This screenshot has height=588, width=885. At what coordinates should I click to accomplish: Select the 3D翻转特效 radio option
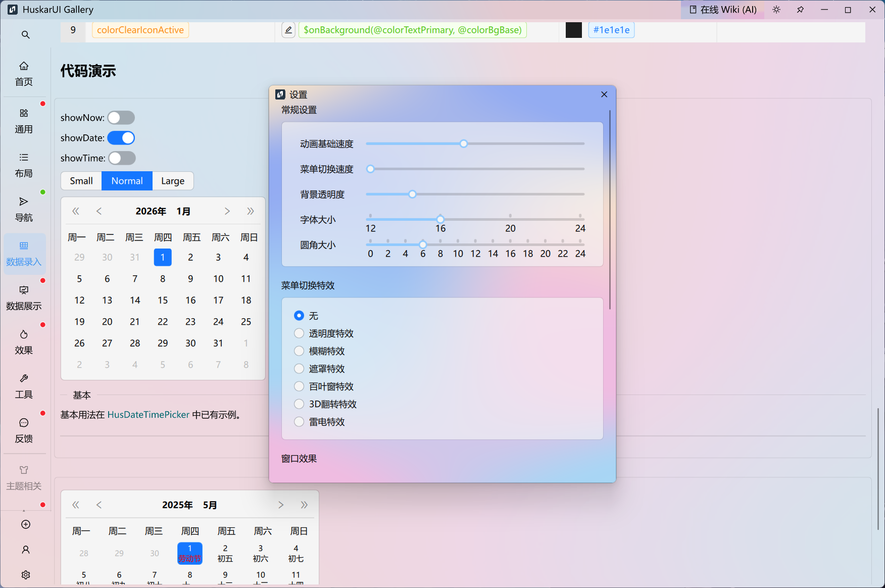coord(299,404)
